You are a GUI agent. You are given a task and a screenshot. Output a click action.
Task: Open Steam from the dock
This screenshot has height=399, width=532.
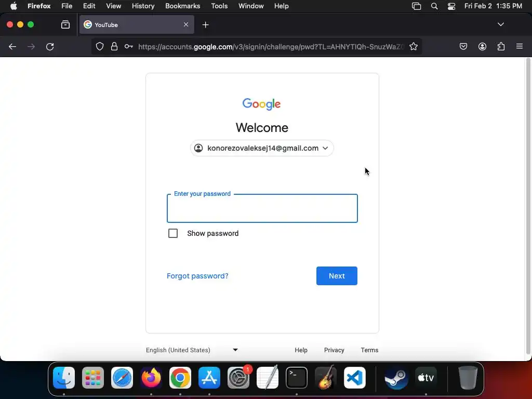pyautogui.click(x=396, y=377)
